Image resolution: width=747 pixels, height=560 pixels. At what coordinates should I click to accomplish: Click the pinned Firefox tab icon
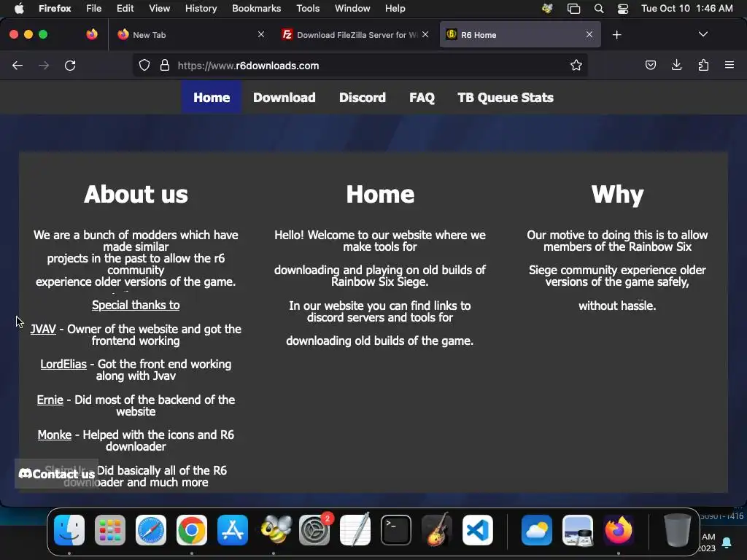point(92,34)
